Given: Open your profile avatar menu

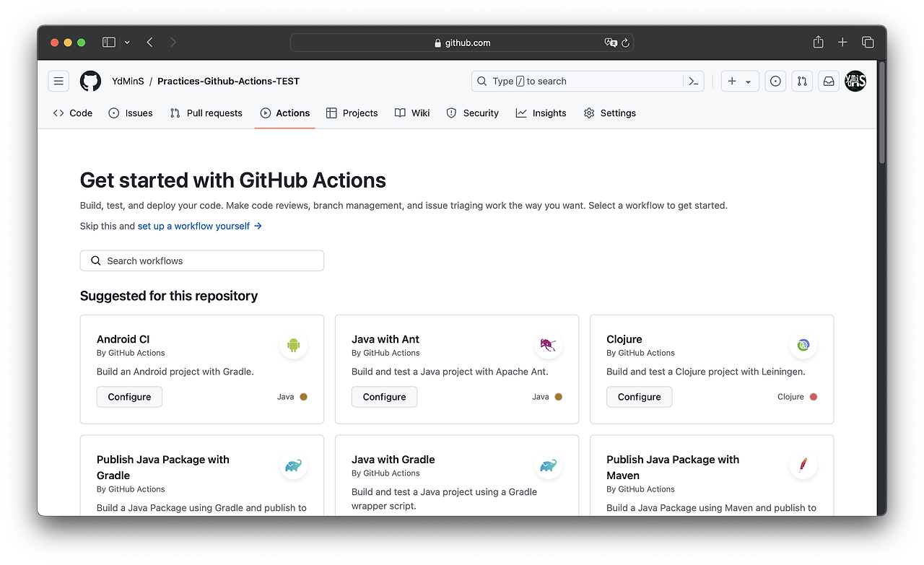Looking at the screenshot, I should pyautogui.click(x=855, y=81).
